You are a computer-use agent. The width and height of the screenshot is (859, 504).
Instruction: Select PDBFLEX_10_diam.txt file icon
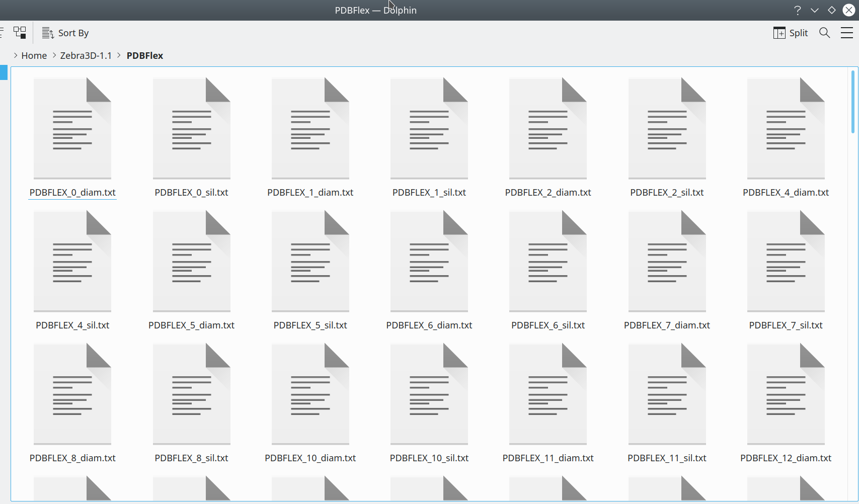(x=310, y=394)
